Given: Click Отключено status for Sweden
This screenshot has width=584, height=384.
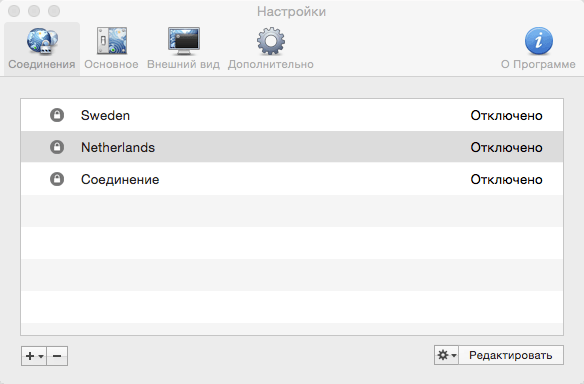Looking at the screenshot, I should (x=506, y=115).
